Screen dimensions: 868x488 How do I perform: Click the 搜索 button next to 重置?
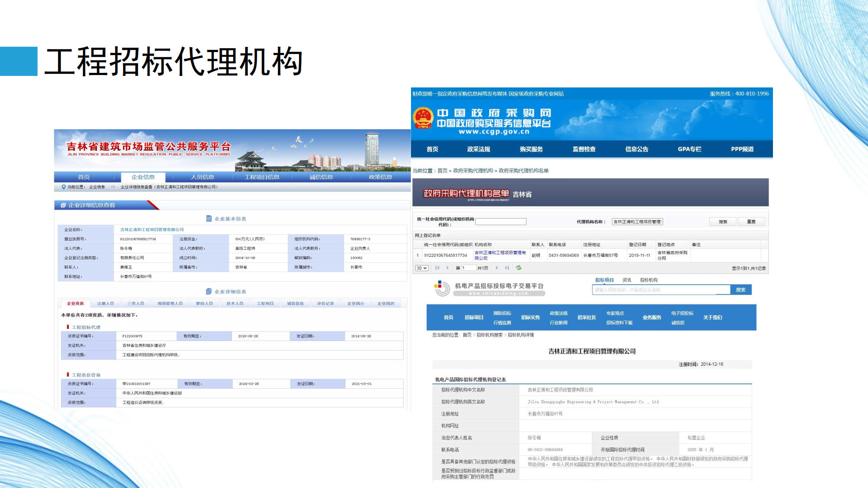tap(723, 222)
